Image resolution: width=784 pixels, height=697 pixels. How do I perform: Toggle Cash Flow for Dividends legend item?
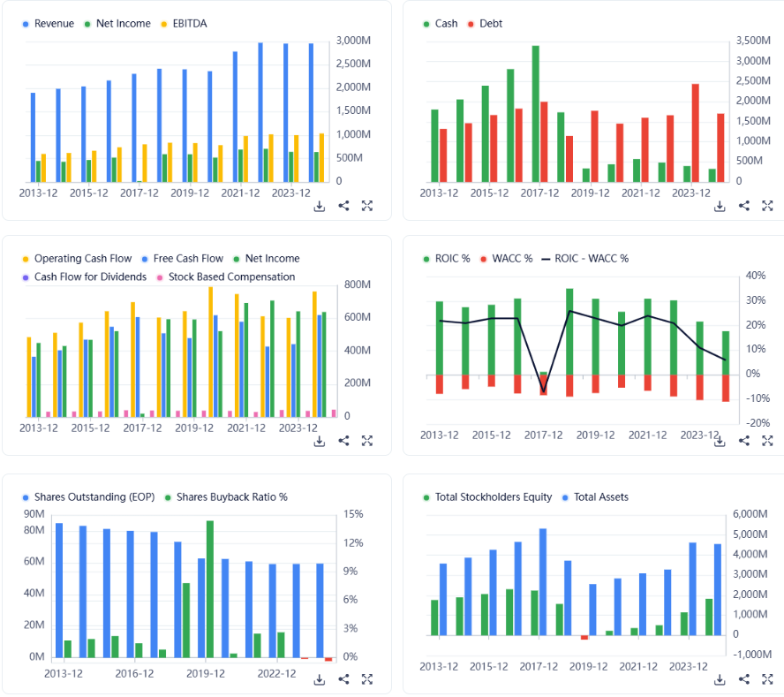click(x=85, y=277)
